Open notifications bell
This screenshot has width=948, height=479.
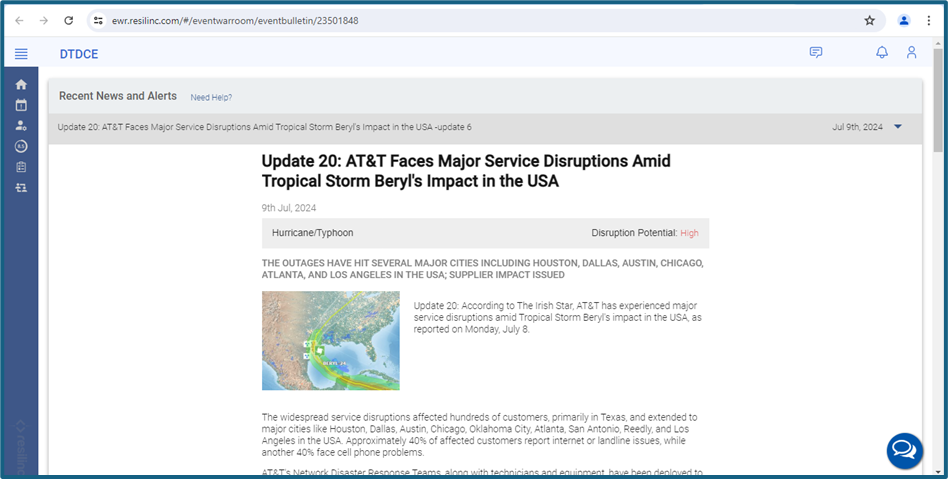click(x=882, y=53)
